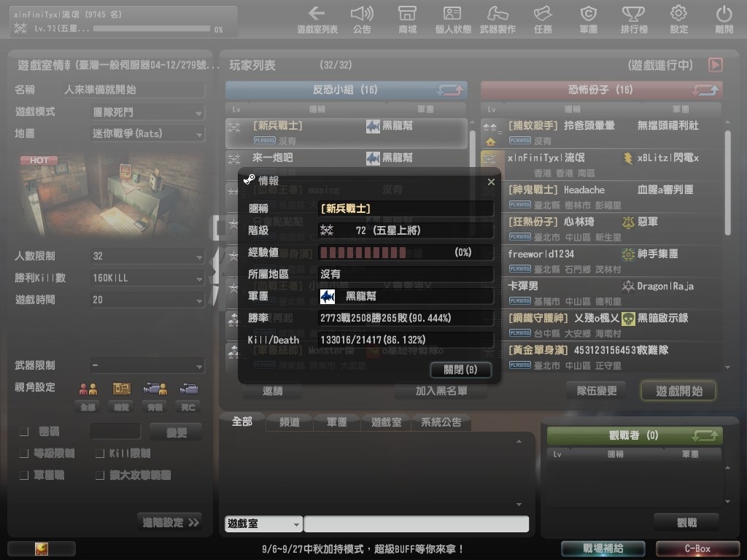Open 進階設定 advanced settings

click(170, 522)
